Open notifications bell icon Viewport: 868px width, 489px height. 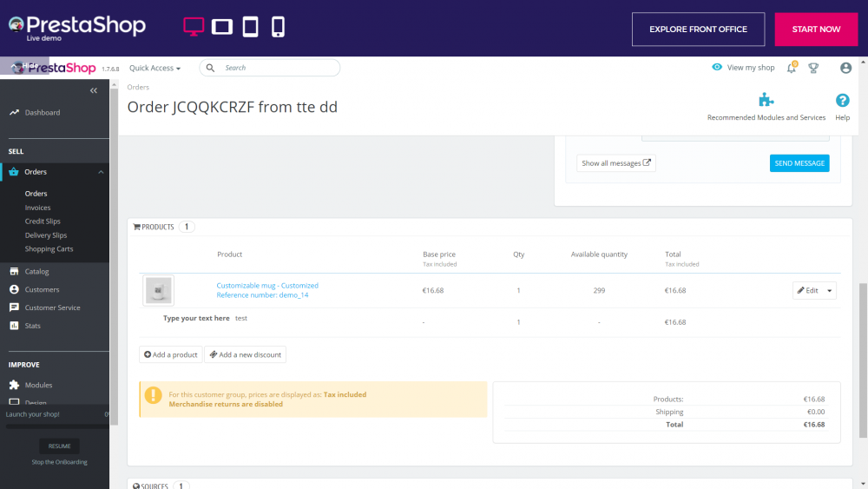click(x=792, y=68)
